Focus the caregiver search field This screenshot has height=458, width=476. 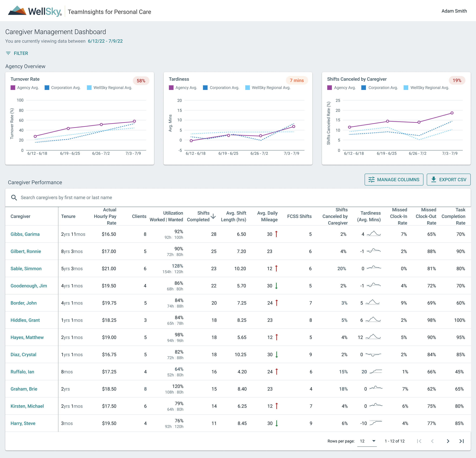tap(238, 198)
